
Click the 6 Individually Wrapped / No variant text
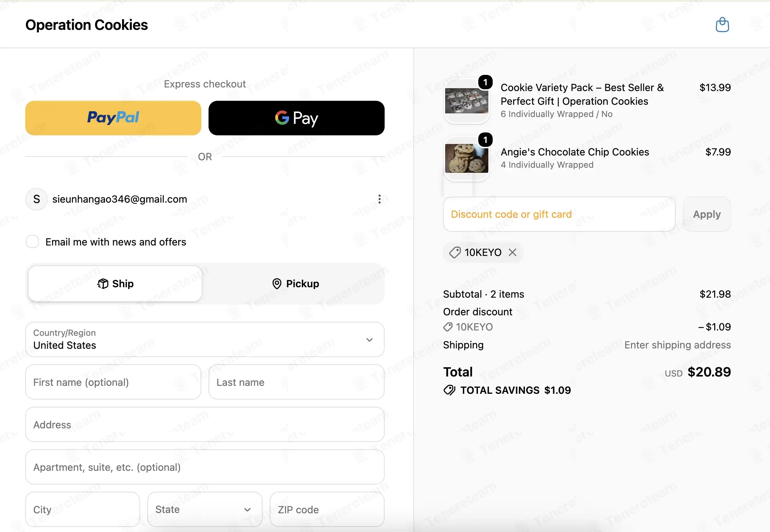coord(556,114)
